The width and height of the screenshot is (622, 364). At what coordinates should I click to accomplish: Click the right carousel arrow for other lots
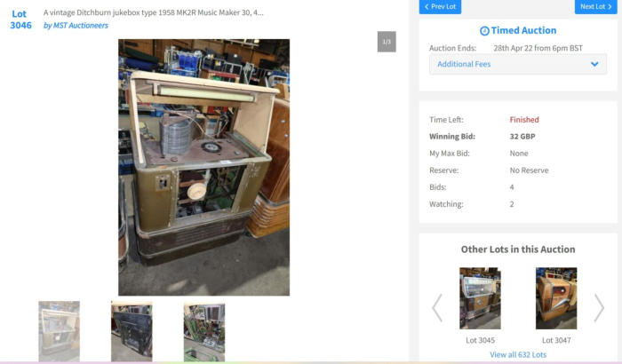pyautogui.click(x=599, y=308)
